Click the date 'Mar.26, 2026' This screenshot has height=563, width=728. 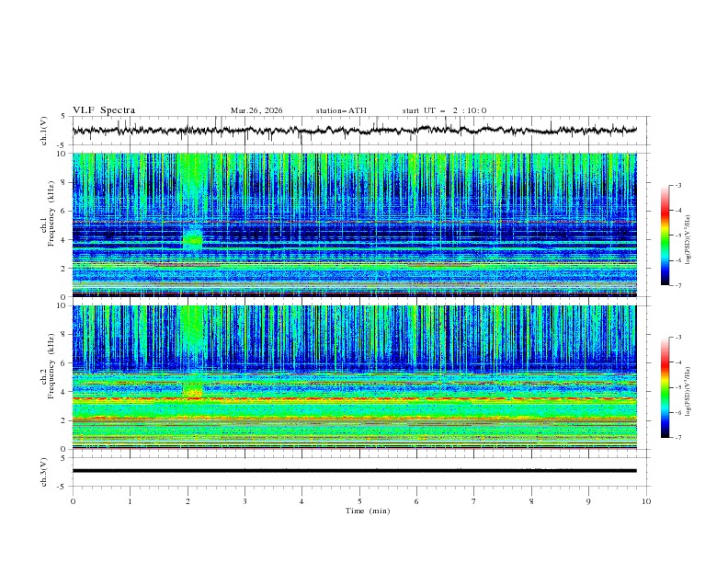(x=256, y=110)
